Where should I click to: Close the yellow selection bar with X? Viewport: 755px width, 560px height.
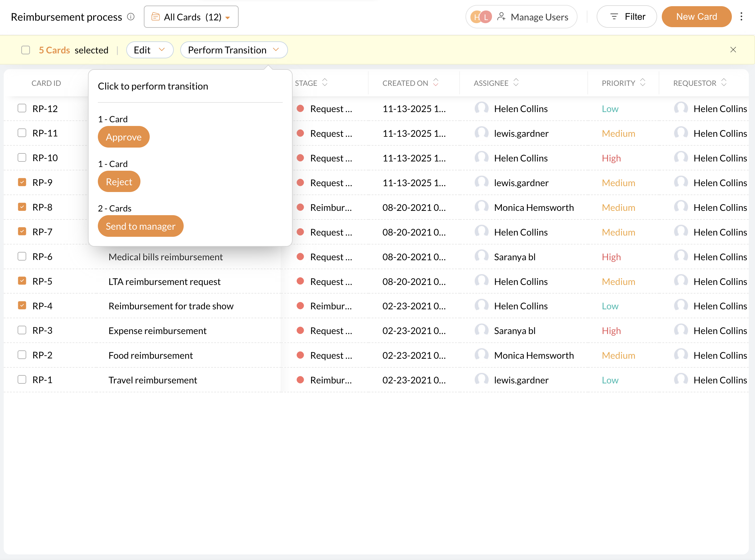tap(733, 50)
